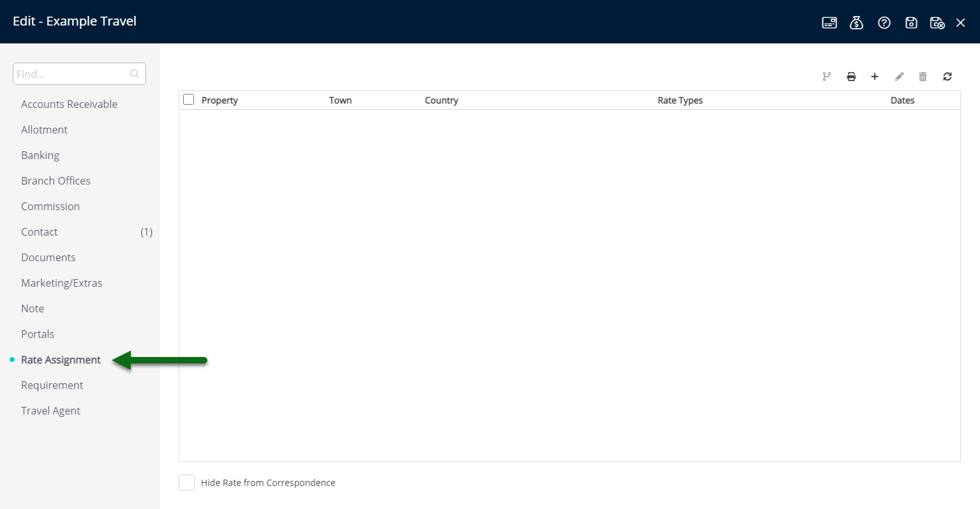Refresh the rate assignment table
980x509 pixels.
[x=947, y=77]
